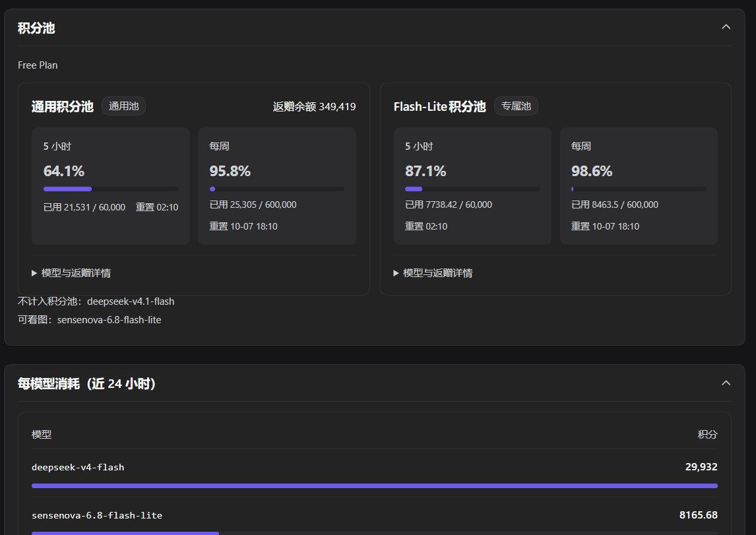Click the sensenova-6.8-flash-lite usage bar
The image size is (756, 535).
click(x=375, y=533)
